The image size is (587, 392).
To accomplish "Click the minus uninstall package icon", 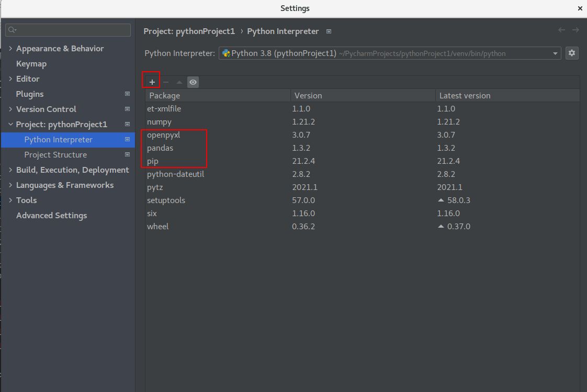I will 166,82.
